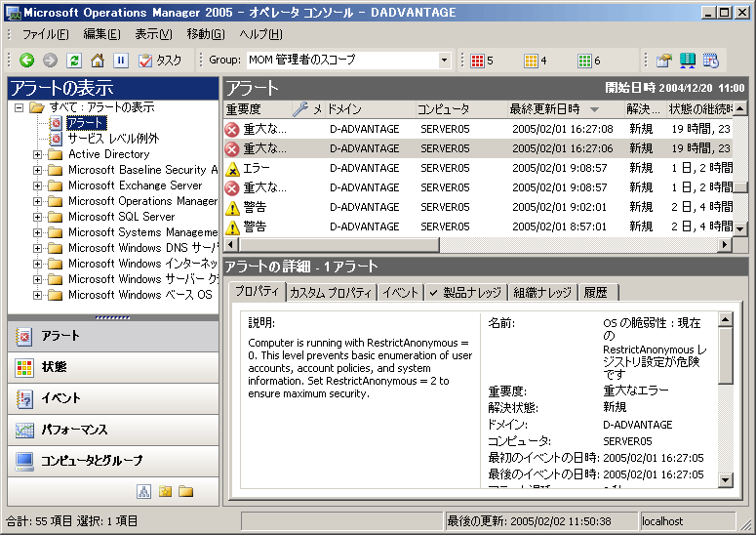
Task: Open the アラート navigation pane button
Action: point(113,336)
